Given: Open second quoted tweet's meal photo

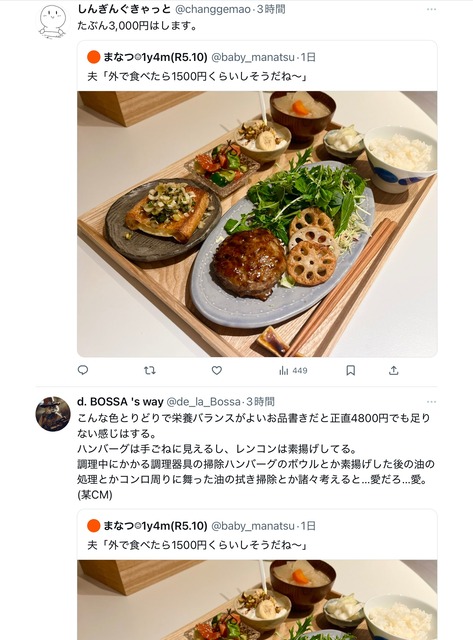Looking at the screenshot, I should click(x=257, y=600).
